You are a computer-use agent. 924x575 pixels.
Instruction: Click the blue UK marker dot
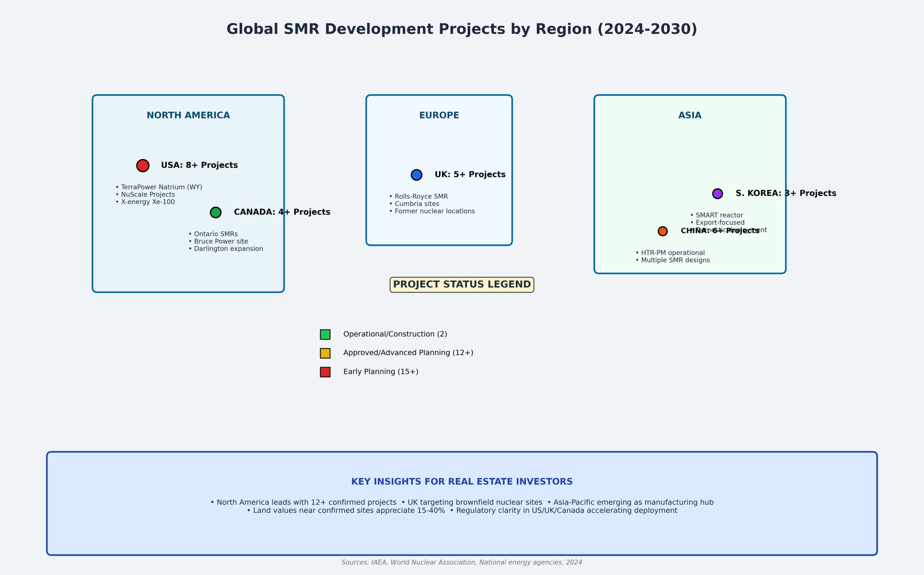(417, 175)
